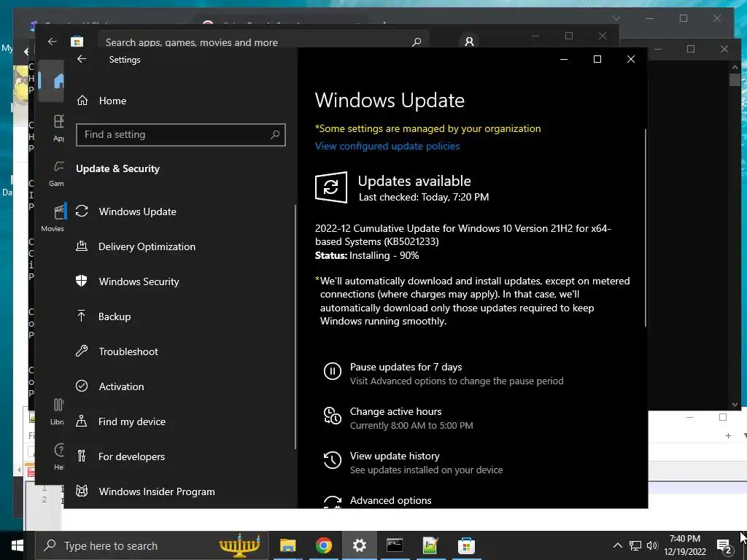Click the magnifier icon in Find a setting
Viewport: 747px width, 560px height.
(275, 135)
